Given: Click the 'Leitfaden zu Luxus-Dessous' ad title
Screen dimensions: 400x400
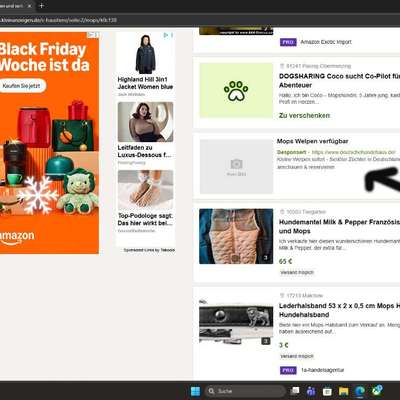Looking at the screenshot, I should click(x=145, y=151).
